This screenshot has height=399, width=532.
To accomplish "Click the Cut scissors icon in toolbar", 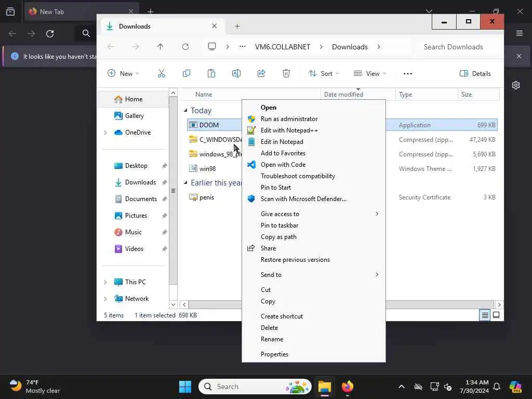I will (x=162, y=73).
